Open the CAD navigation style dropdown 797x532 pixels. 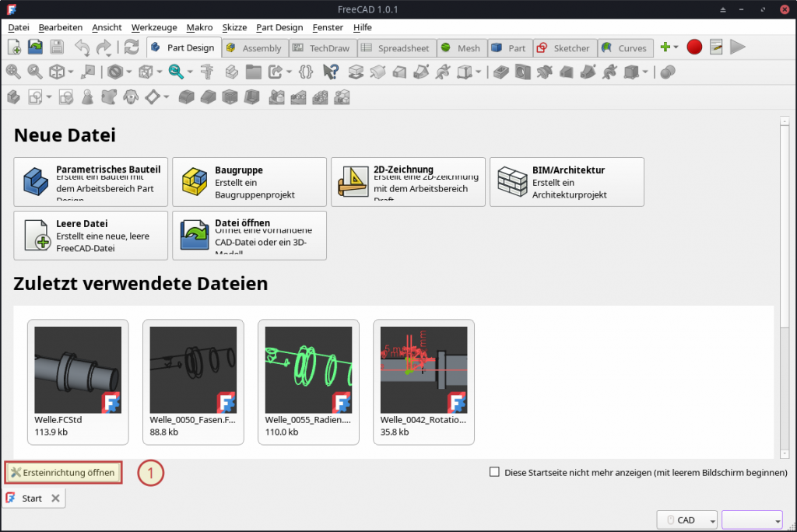[x=687, y=520]
